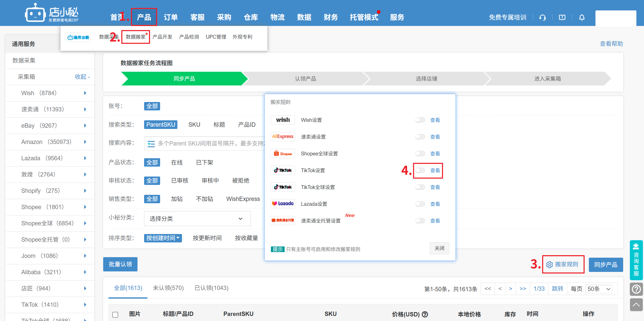Open the help book icon in header
Screen dimensions: 644x321
coord(562,18)
